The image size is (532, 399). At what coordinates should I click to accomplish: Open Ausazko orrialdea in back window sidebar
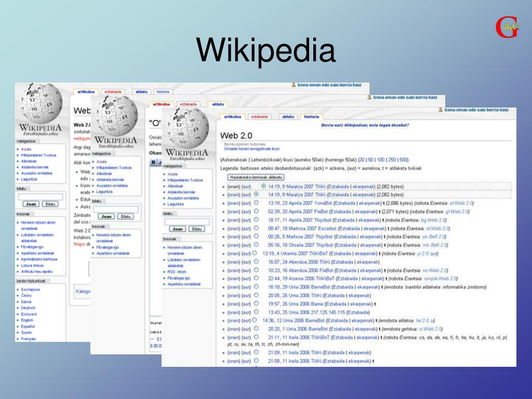tap(37, 173)
